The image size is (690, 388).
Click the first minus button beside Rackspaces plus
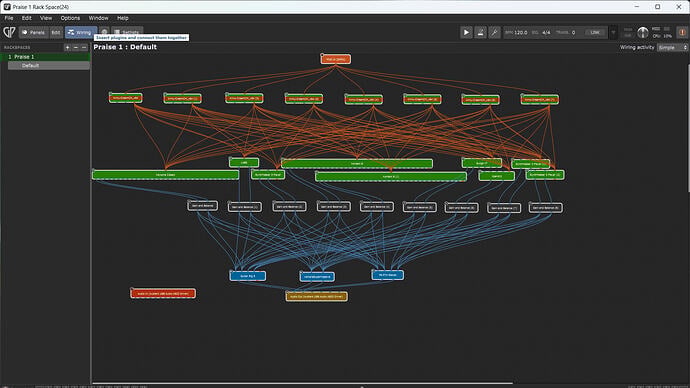pos(76,47)
